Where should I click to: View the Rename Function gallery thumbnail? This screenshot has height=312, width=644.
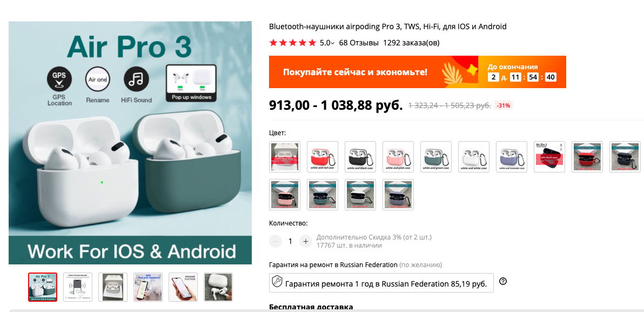tap(183, 287)
